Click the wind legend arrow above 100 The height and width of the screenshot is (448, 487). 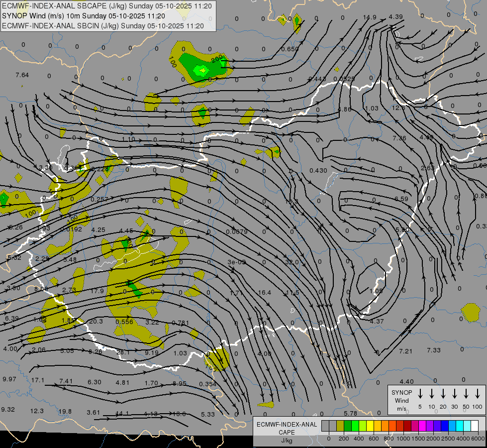click(x=478, y=394)
